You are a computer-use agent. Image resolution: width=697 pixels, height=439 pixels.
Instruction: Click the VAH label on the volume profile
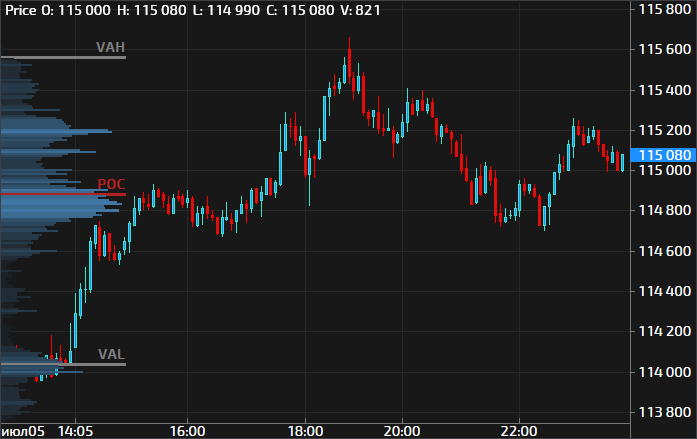(x=110, y=47)
